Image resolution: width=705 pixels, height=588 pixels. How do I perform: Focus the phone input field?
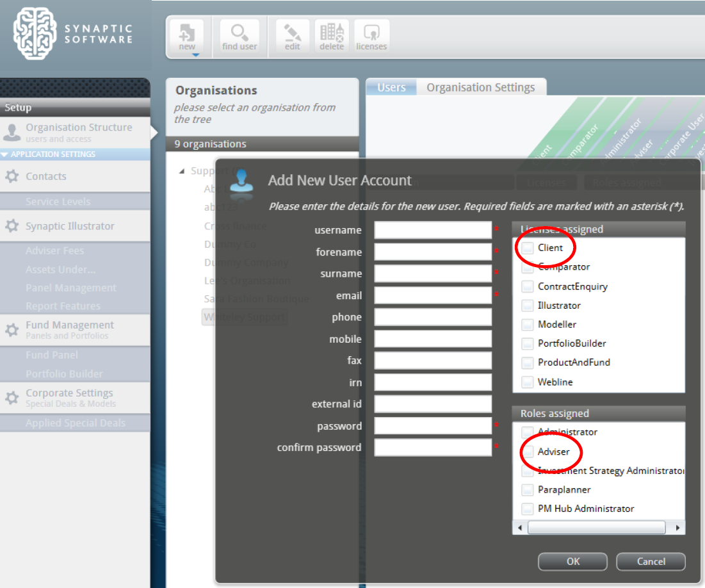(432, 317)
